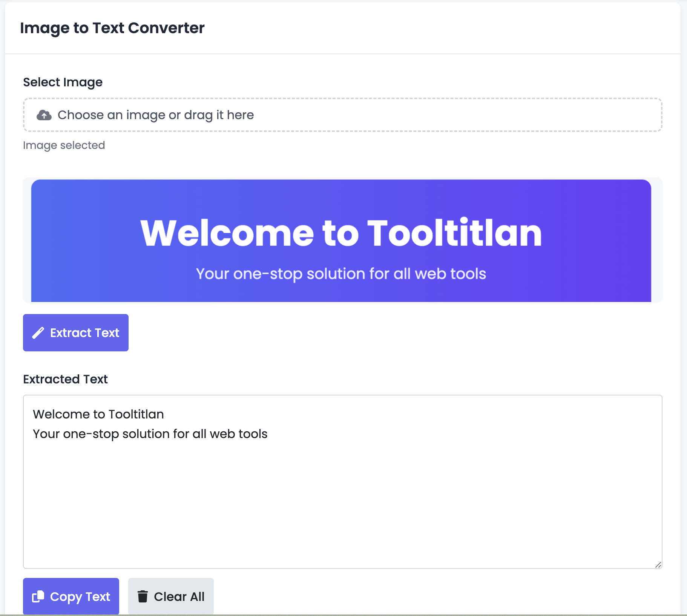Screen dimensions: 687x616
Task: Click the trash icon on Clear All
Action: (143, 596)
